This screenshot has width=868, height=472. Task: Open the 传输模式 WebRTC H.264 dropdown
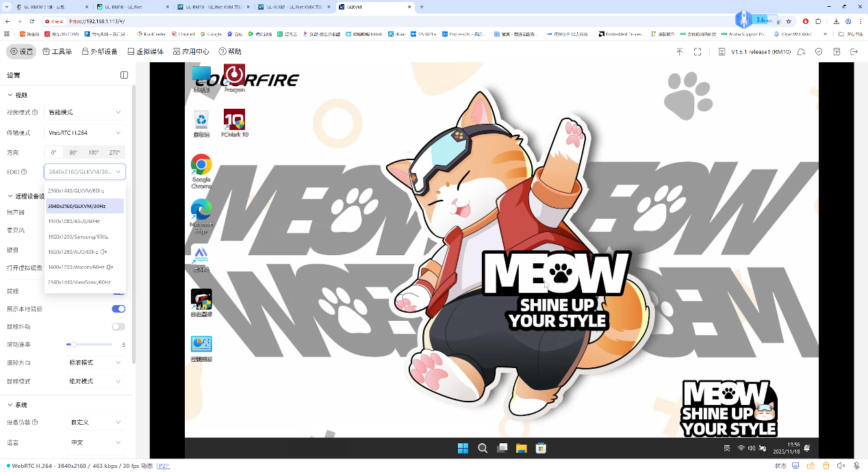click(x=84, y=133)
